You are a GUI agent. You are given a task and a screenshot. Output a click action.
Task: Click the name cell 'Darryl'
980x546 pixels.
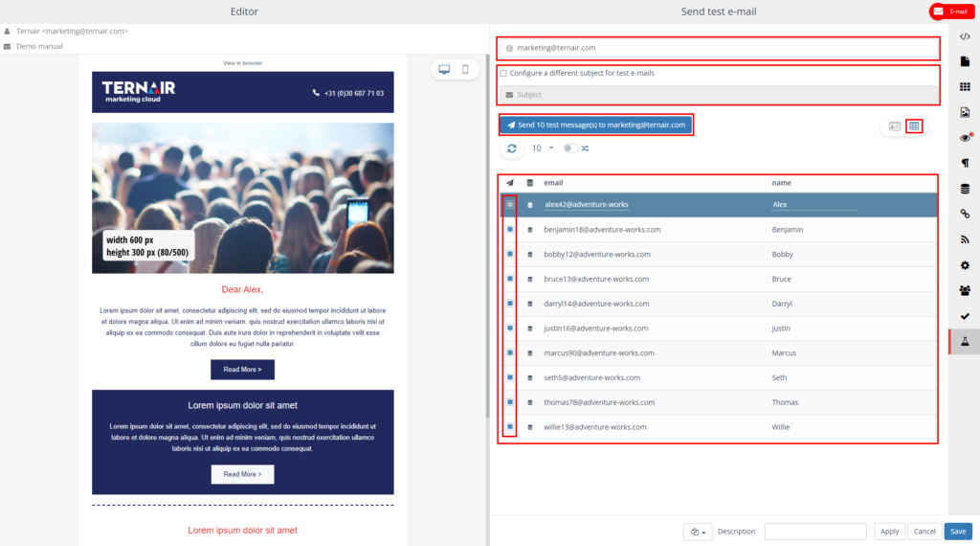(782, 304)
